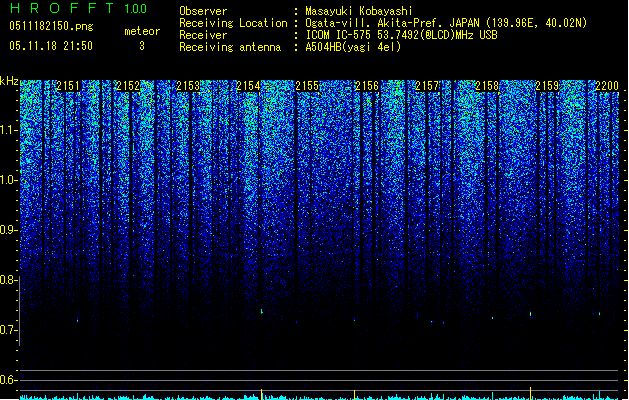Click the kHz axis unit label
Viewport: 629px width, 400px height.
pyautogui.click(x=9, y=81)
